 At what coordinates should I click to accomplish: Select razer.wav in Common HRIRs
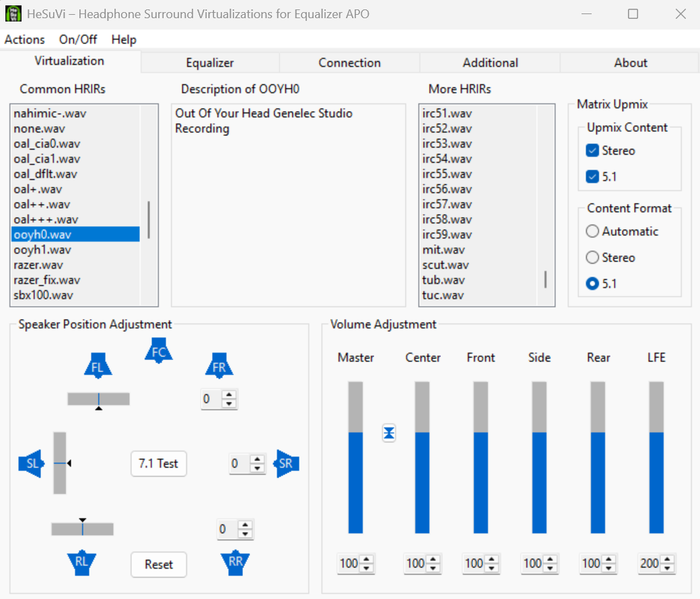coord(75,265)
